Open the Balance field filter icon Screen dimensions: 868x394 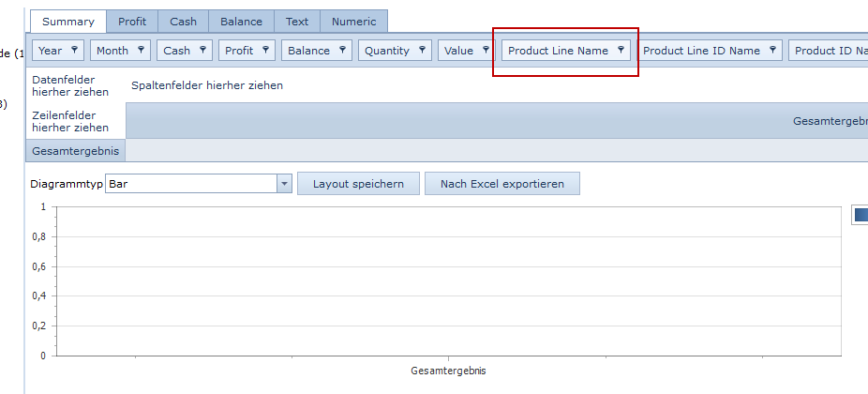click(x=342, y=51)
